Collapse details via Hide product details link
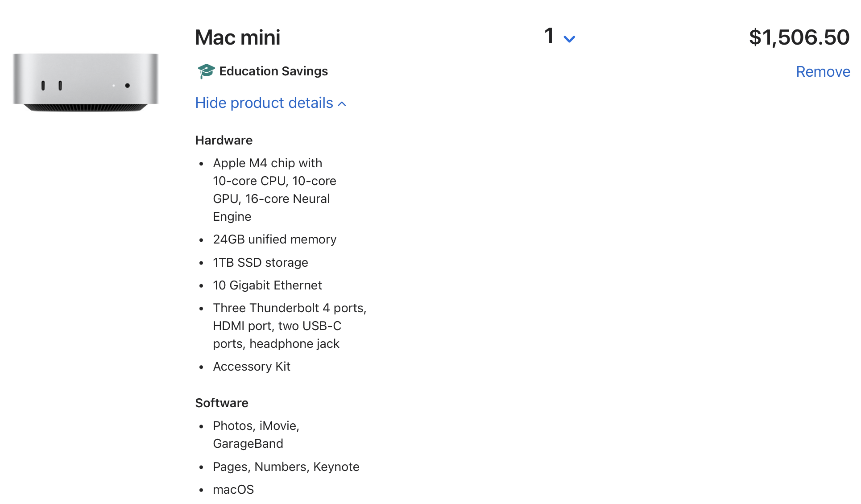This screenshot has height=504, width=861. [x=264, y=103]
